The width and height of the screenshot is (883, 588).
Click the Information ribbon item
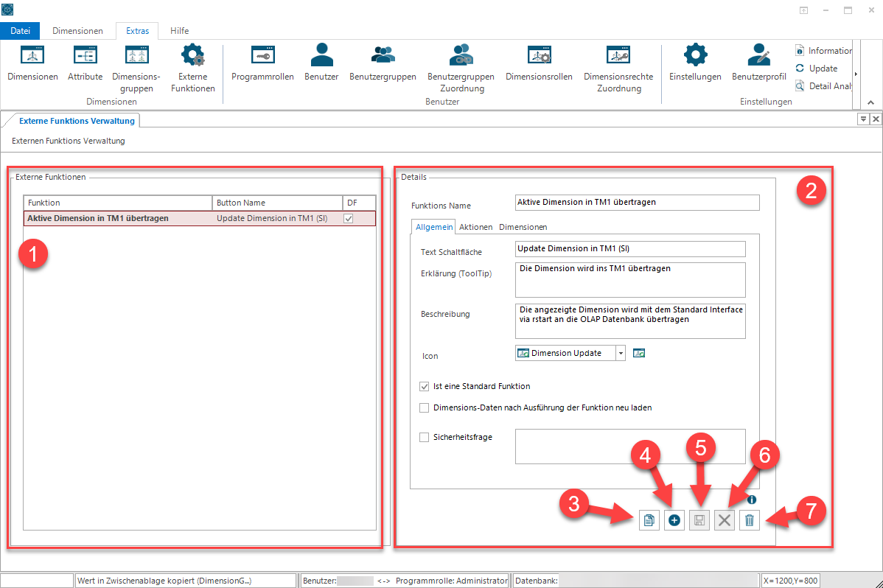(824, 51)
